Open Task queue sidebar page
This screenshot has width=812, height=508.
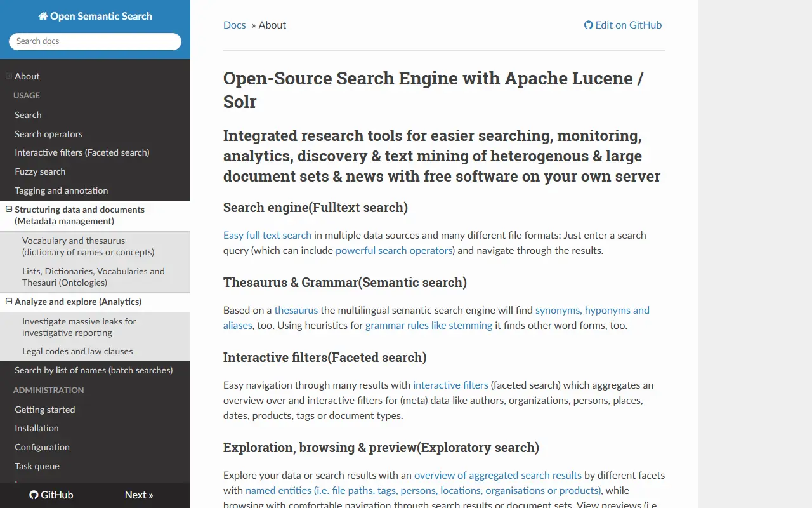[x=37, y=466]
